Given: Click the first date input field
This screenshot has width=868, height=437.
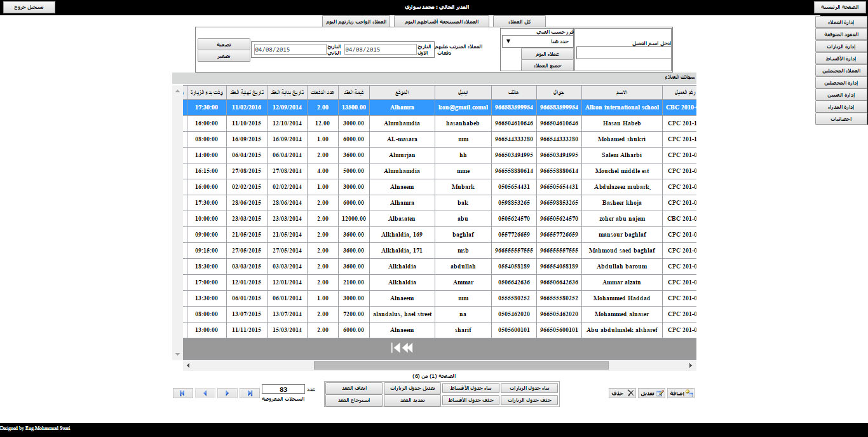Looking at the screenshot, I should (x=379, y=49).
